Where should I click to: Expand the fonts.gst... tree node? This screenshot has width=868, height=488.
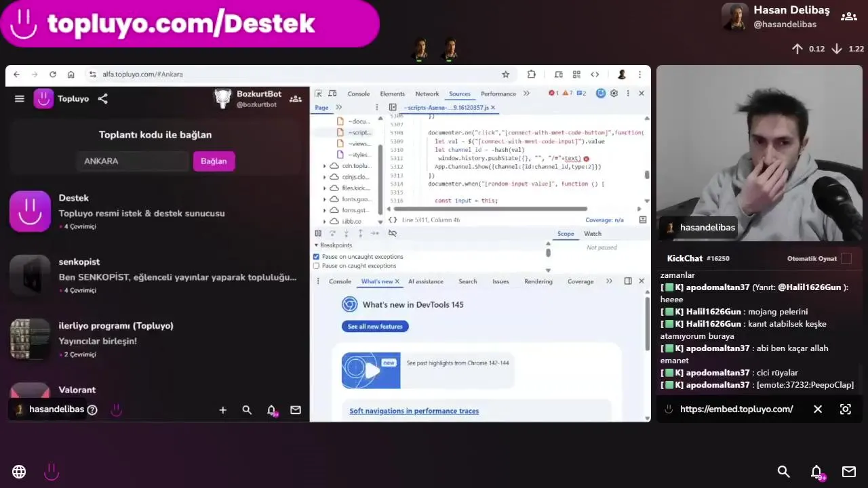(325, 210)
